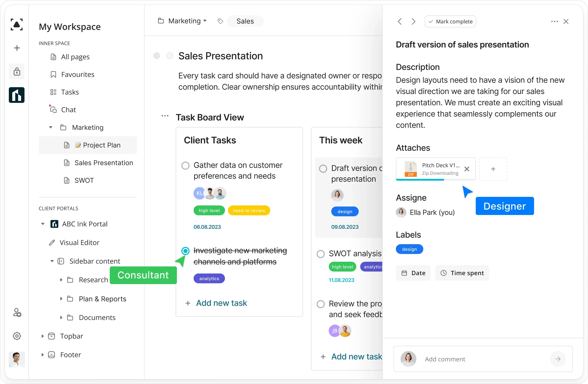
Task: Click the Mark complete button
Action: coord(450,22)
